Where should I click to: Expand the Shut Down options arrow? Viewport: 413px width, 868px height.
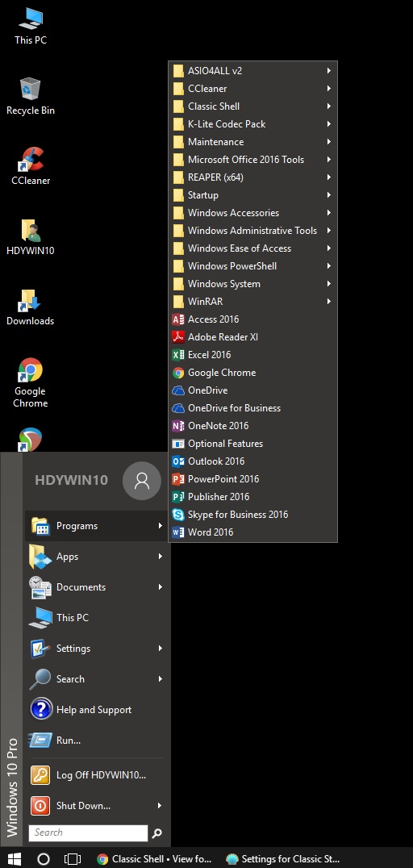[x=160, y=805]
